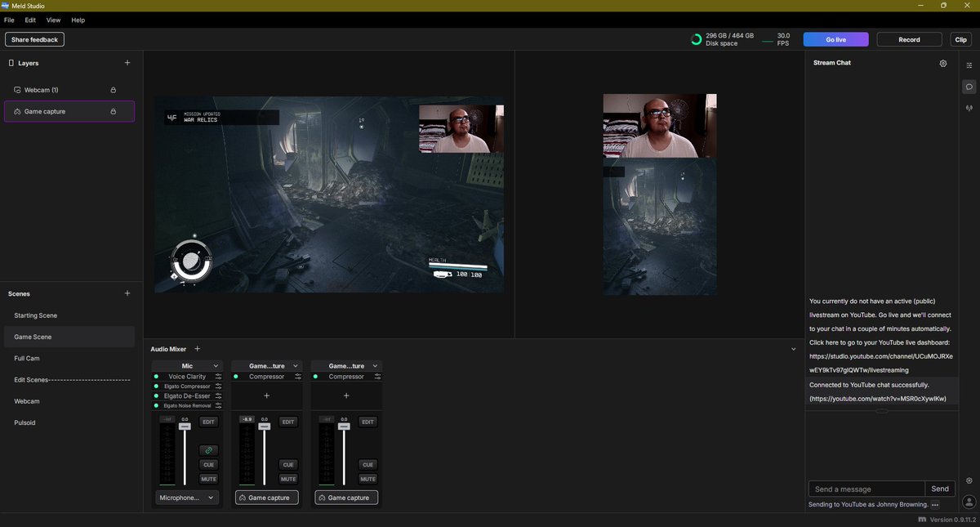
Task: Select the chat bubble icon in right sidebar
Action: point(969,87)
